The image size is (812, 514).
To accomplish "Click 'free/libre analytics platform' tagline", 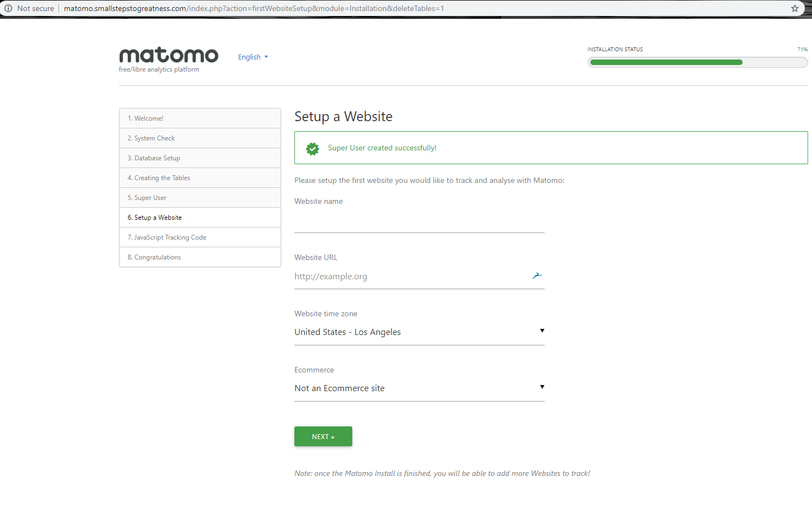I will click(159, 69).
